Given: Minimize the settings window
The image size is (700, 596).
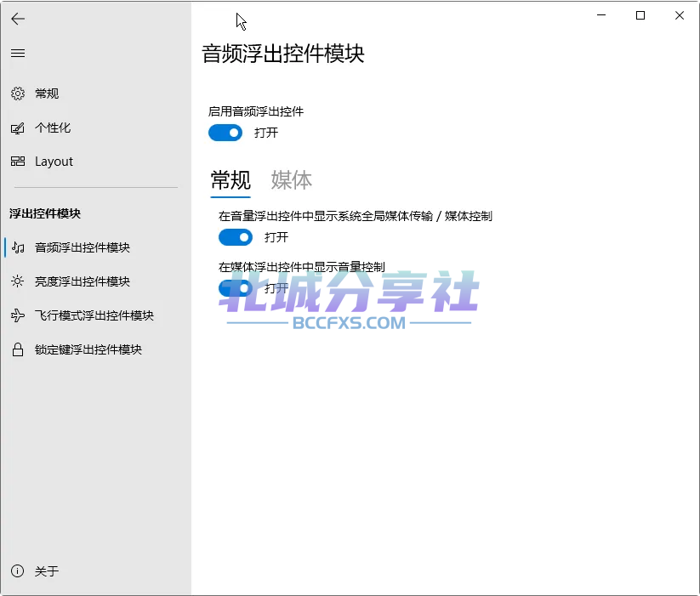Looking at the screenshot, I should (x=601, y=15).
